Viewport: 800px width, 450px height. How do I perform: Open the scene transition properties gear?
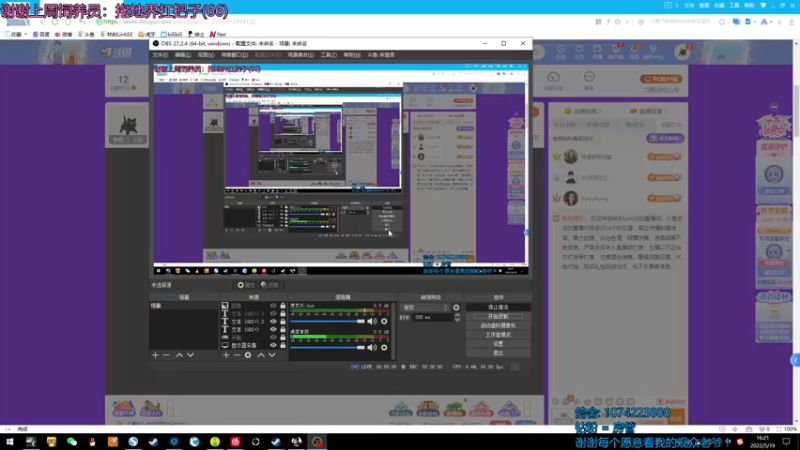[x=456, y=308]
